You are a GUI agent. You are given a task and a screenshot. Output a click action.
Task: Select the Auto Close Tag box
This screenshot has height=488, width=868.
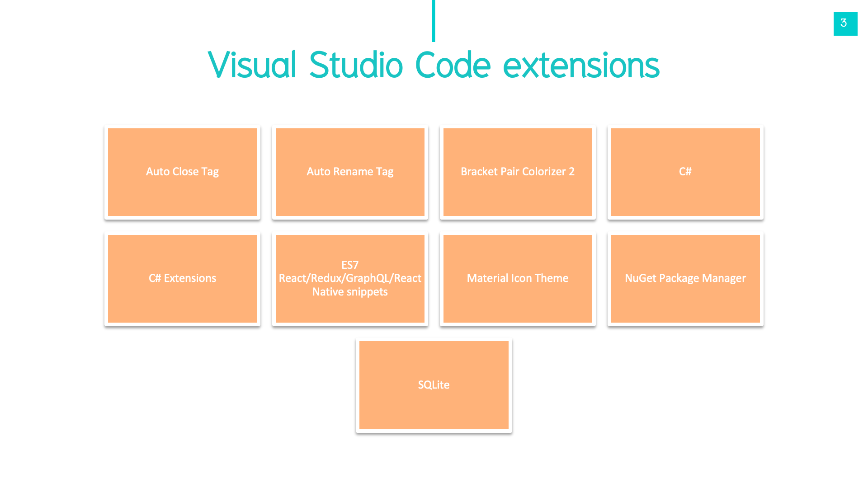[182, 172]
